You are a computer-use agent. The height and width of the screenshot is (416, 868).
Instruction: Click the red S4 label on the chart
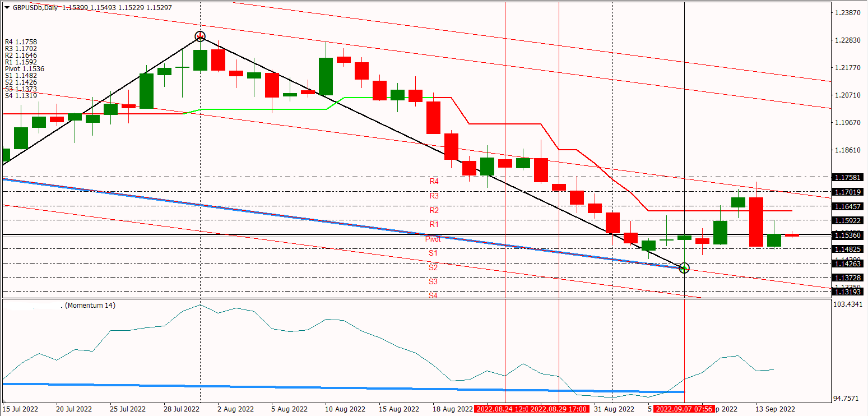[434, 295]
